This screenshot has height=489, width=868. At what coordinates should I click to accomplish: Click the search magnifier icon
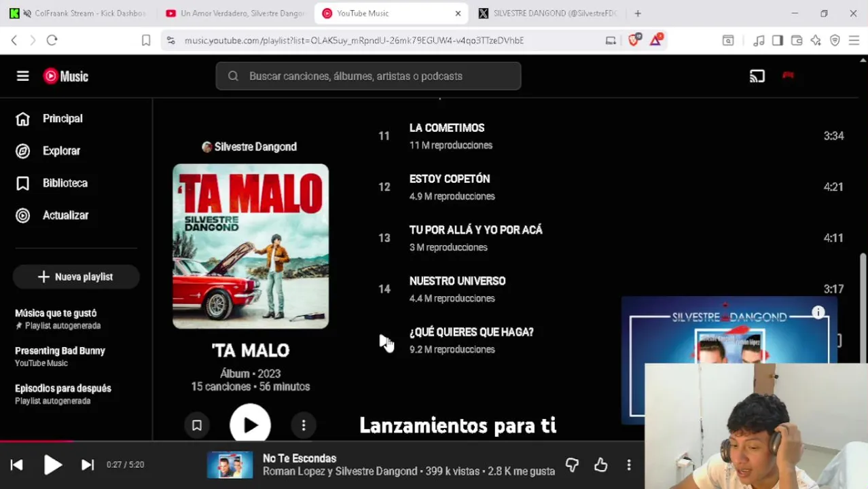tap(233, 76)
